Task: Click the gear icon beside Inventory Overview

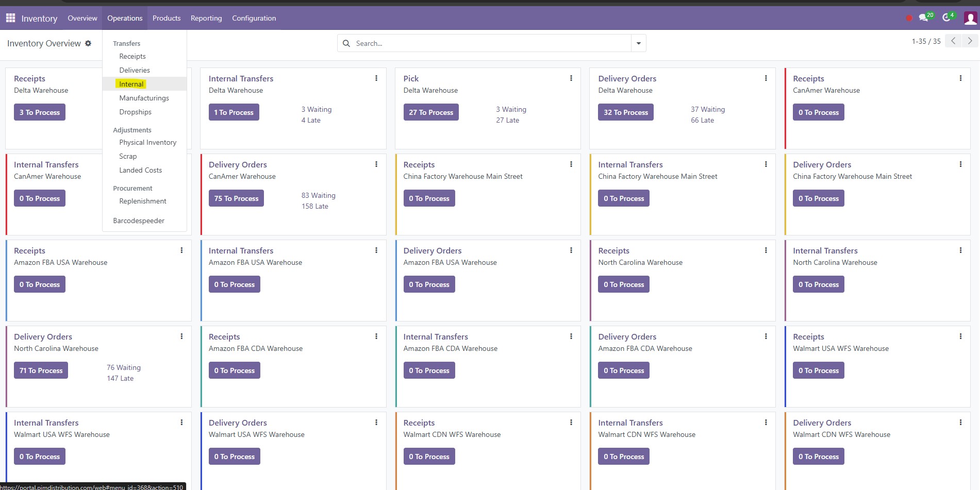Action: pyautogui.click(x=88, y=43)
